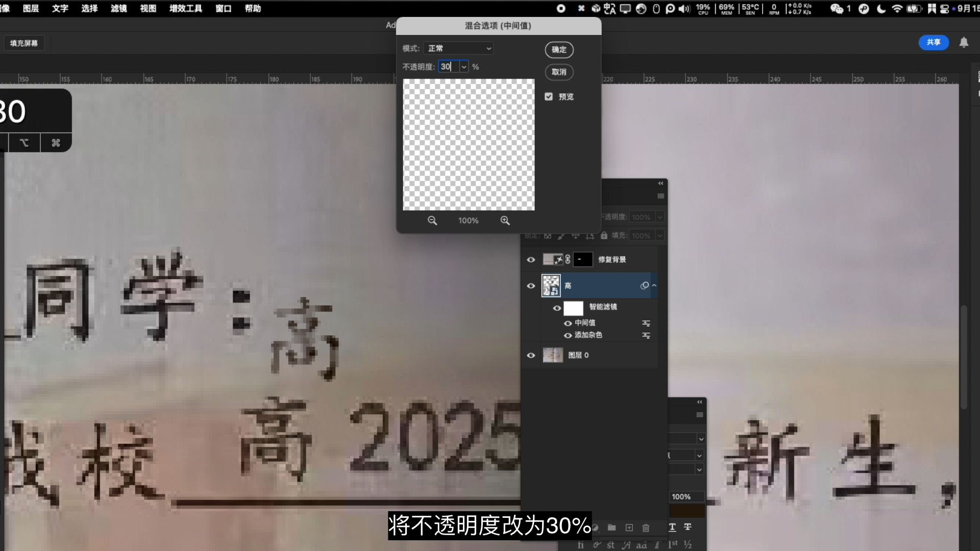
Task: Click the 确定 button
Action: point(559,49)
